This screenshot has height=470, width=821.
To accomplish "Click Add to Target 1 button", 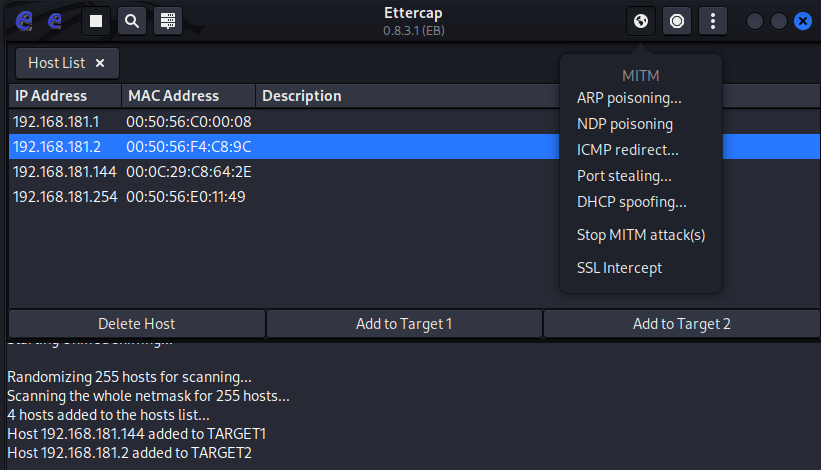I will [x=404, y=323].
